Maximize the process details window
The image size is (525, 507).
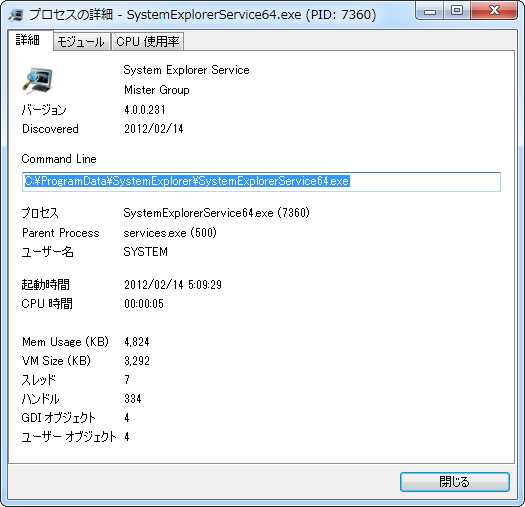(457, 11)
